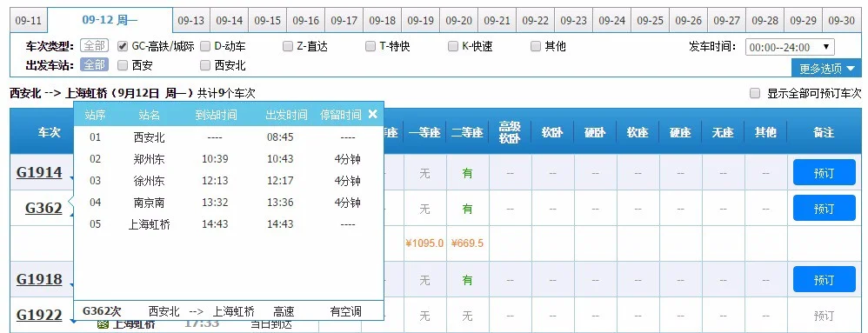Book train G1918 with 预订 button
868x333 pixels.
pos(825,280)
